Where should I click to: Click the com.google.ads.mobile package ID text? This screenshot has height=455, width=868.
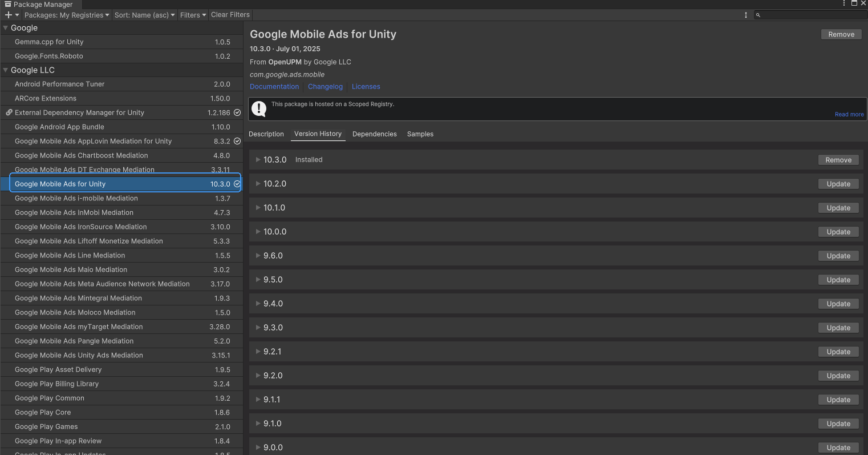287,74
